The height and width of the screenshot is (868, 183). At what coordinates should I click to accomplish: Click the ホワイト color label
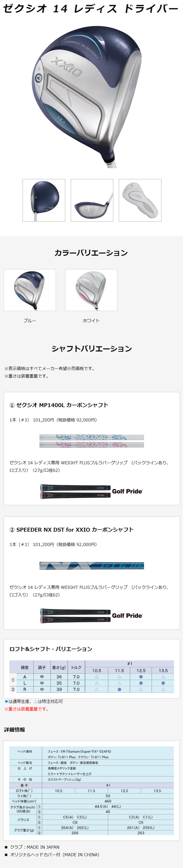click(91, 320)
